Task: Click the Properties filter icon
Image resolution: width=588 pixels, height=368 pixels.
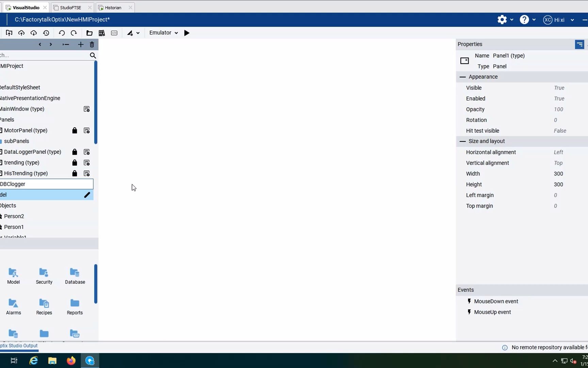Action: tap(579, 44)
